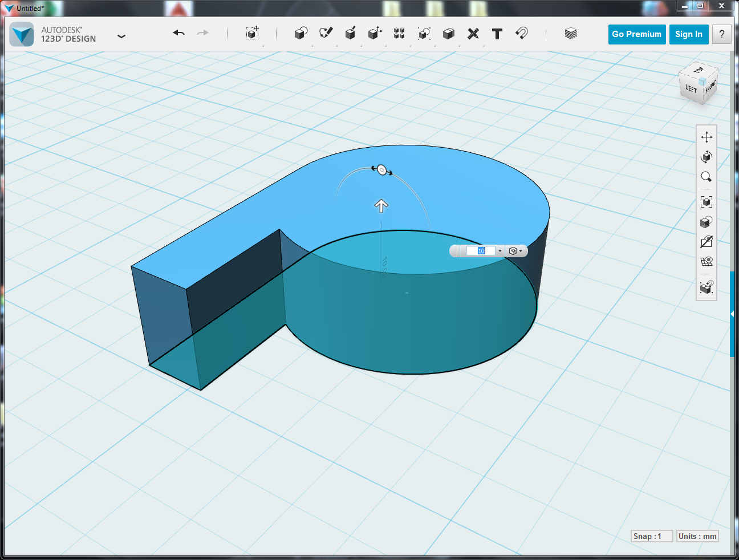Open the extrude operation type dropdown

click(x=515, y=251)
